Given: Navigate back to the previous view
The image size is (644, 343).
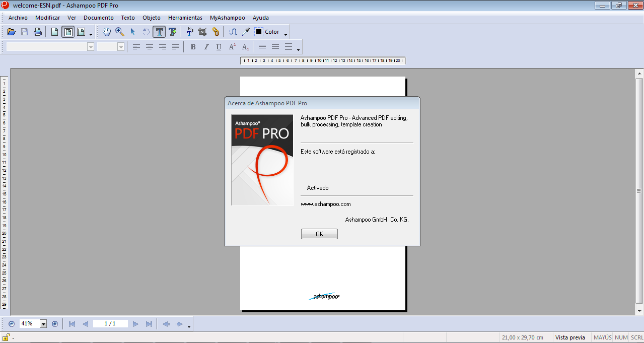Looking at the screenshot, I should click(166, 324).
